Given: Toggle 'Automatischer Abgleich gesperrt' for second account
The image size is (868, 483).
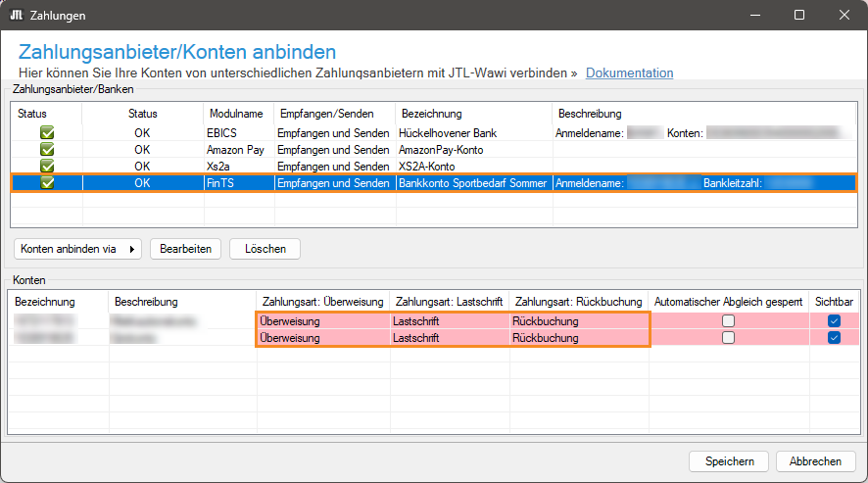Looking at the screenshot, I should click(x=728, y=338).
